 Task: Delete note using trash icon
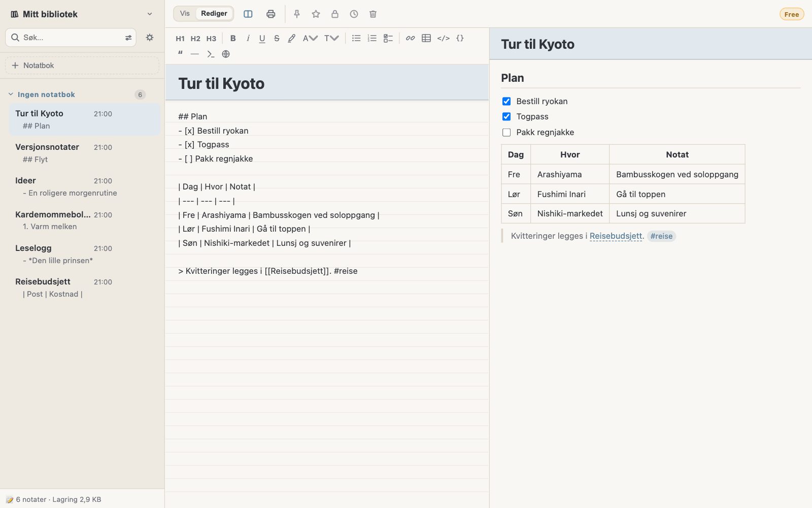(x=373, y=14)
